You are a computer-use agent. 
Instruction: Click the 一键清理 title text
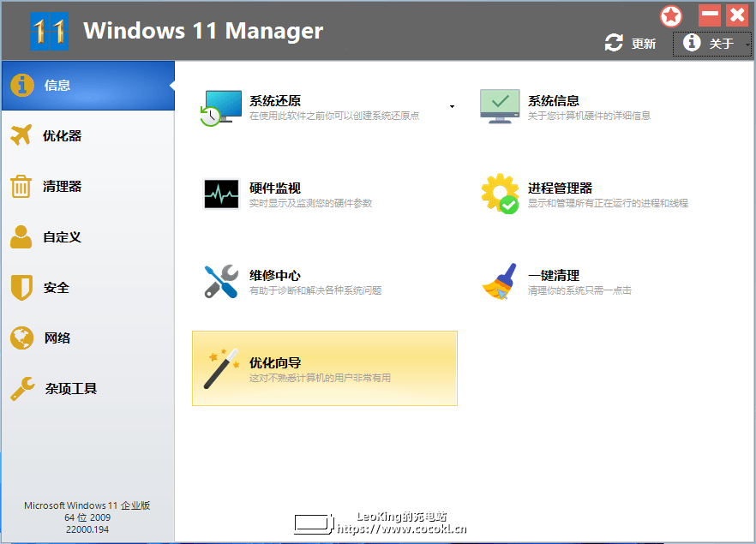point(554,275)
